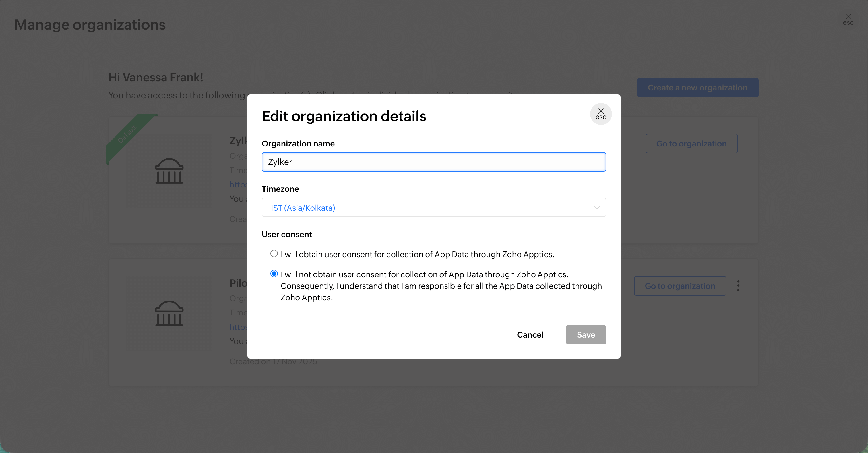Open Zylker organization https link
The width and height of the screenshot is (868, 453).
(x=239, y=185)
